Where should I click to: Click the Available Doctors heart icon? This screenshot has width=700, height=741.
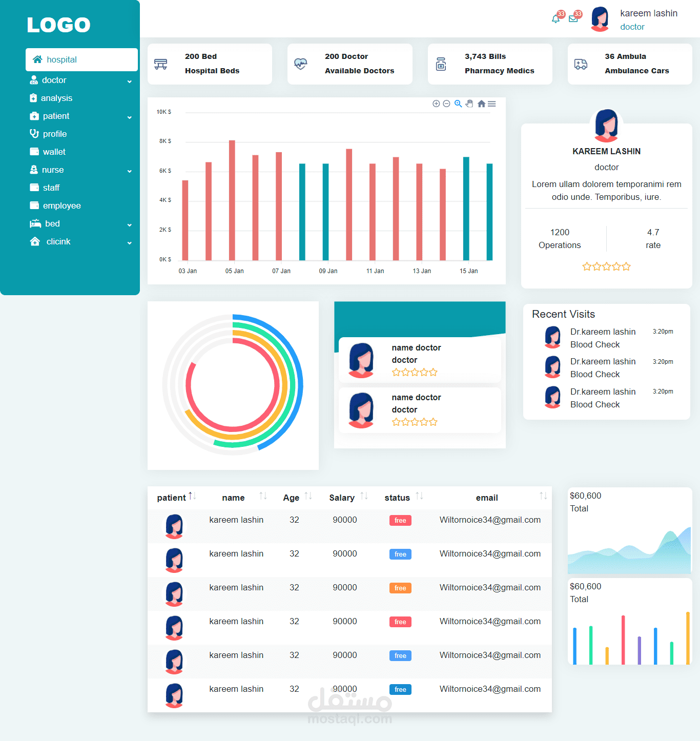[301, 64]
